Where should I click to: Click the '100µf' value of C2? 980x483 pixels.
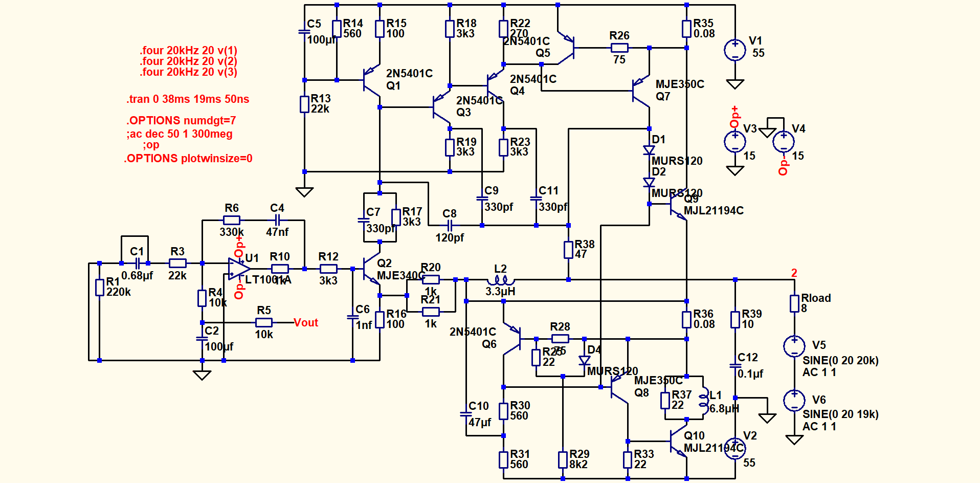click(219, 347)
